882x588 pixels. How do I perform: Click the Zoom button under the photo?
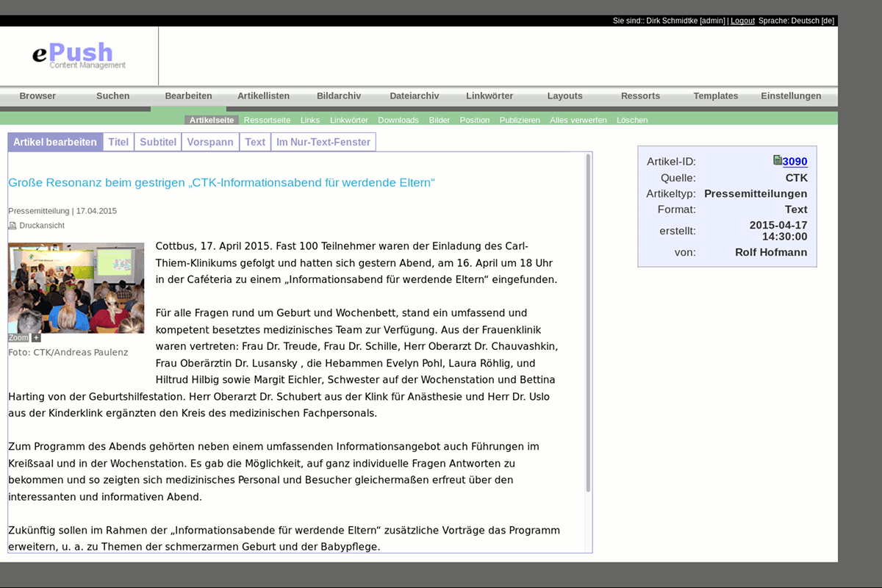click(x=18, y=338)
